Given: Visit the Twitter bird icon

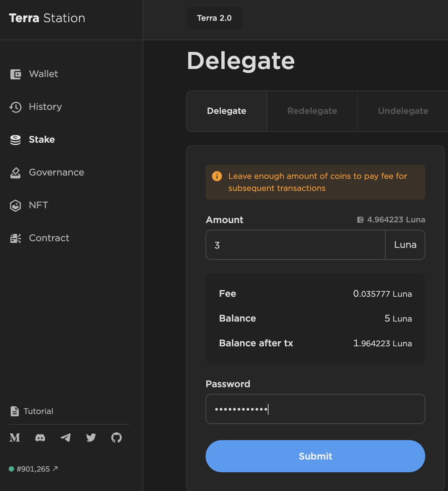Looking at the screenshot, I should coord(91,438).
